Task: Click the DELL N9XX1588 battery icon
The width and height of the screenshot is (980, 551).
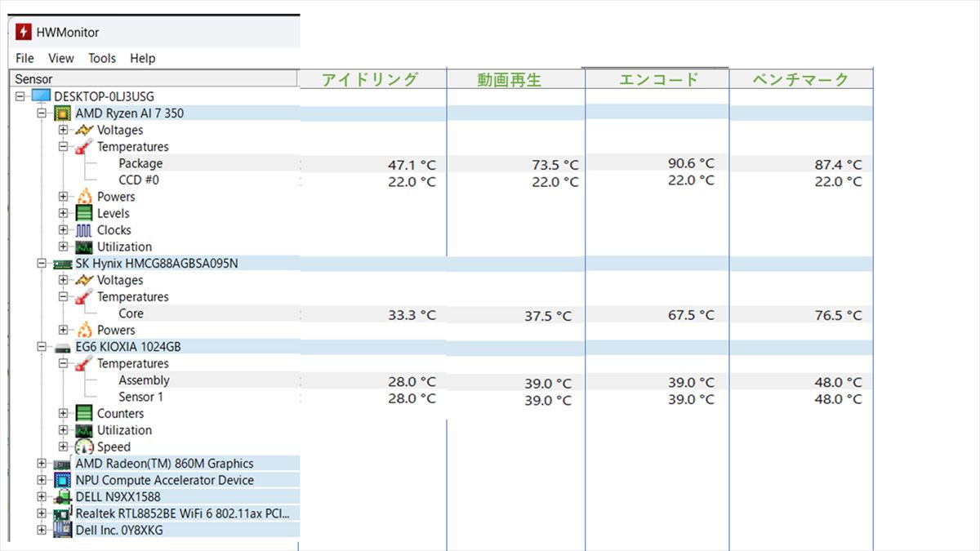Action: pyautogui.click(x=62, y=496)
